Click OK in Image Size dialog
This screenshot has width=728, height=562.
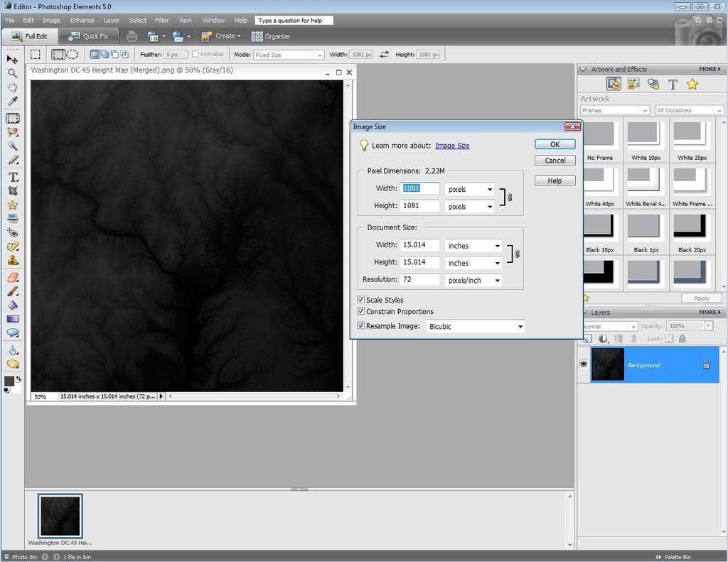coord(555,144)
